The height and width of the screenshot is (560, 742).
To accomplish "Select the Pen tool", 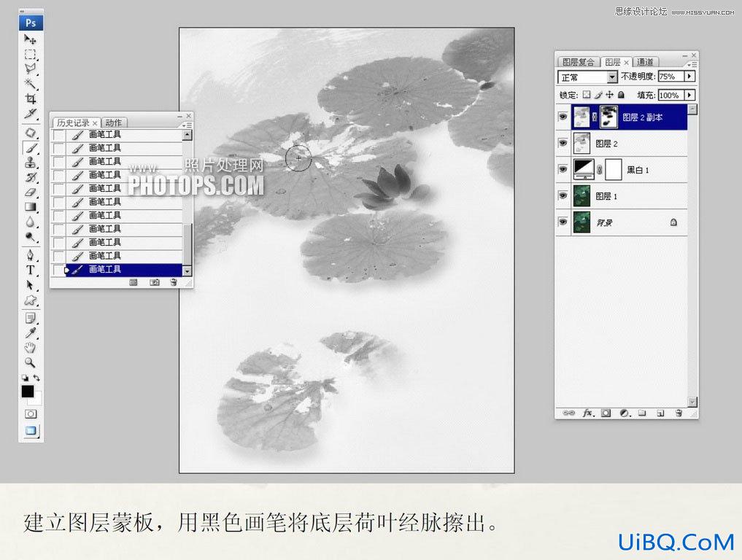I will [31, 255].
